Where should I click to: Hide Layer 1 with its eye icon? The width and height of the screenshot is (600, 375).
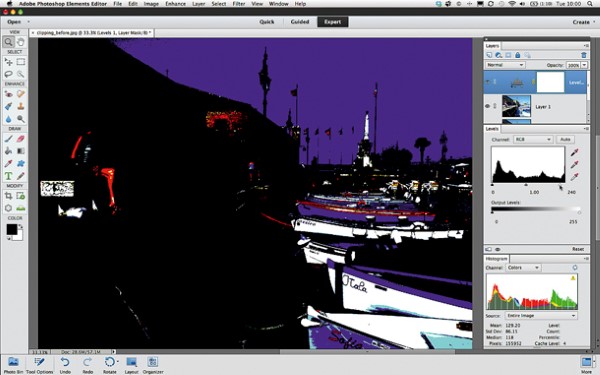point(488,106)
